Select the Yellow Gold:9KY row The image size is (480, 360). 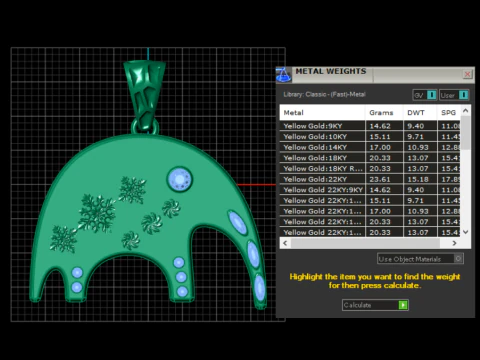[x=370, y=126]
